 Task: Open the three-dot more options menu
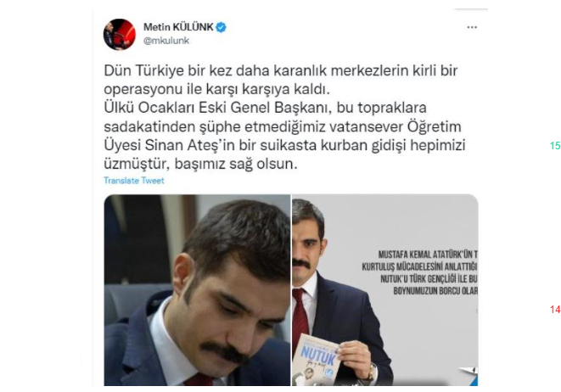(x=472, y=27)
